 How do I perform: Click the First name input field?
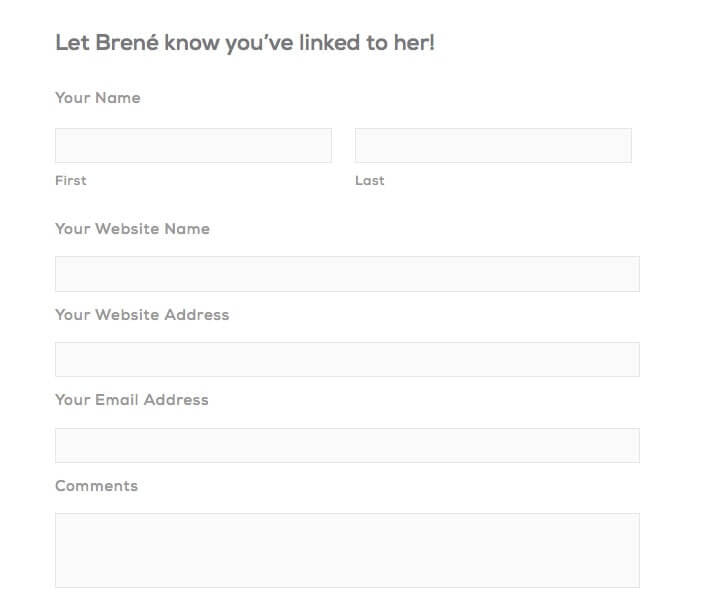pos(193,145)
